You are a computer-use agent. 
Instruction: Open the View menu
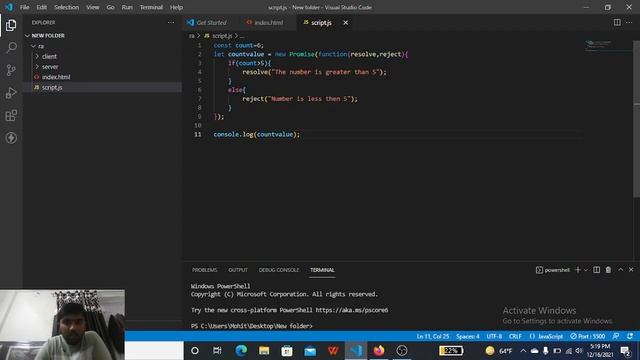click(93, 7)
